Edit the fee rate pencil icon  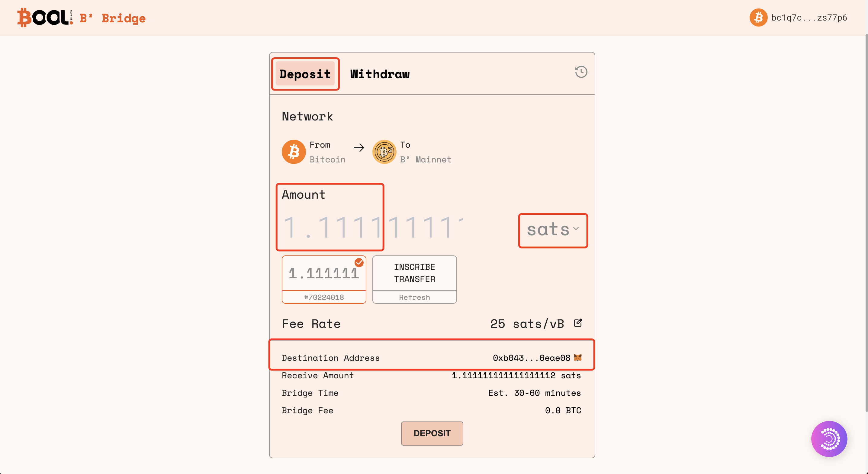pyautogui.click(x=578, y=323)
